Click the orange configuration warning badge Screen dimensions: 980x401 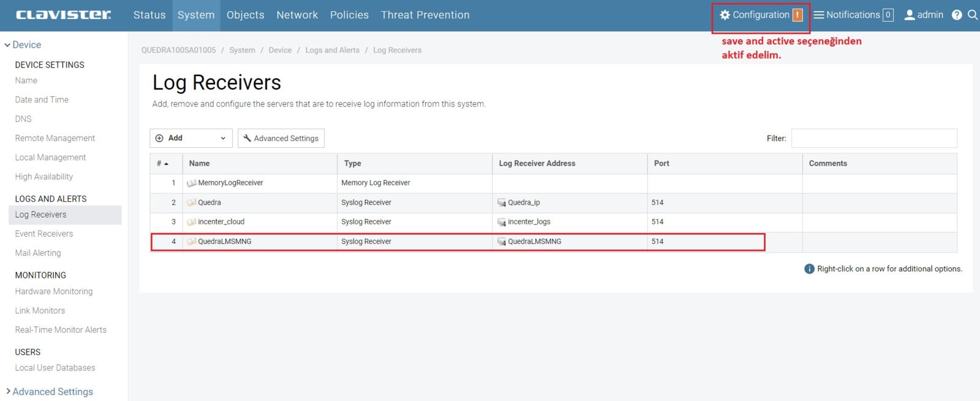point(797,15)
